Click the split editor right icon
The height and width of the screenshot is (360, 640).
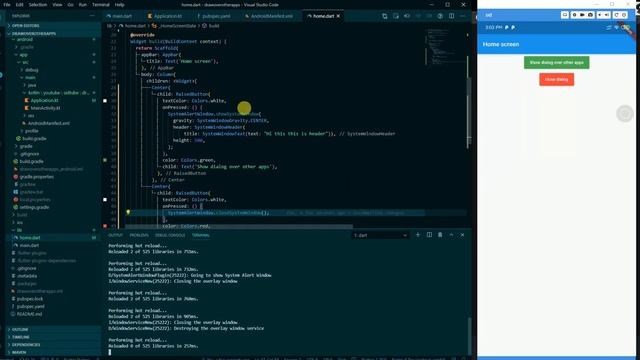click(451, 16)
